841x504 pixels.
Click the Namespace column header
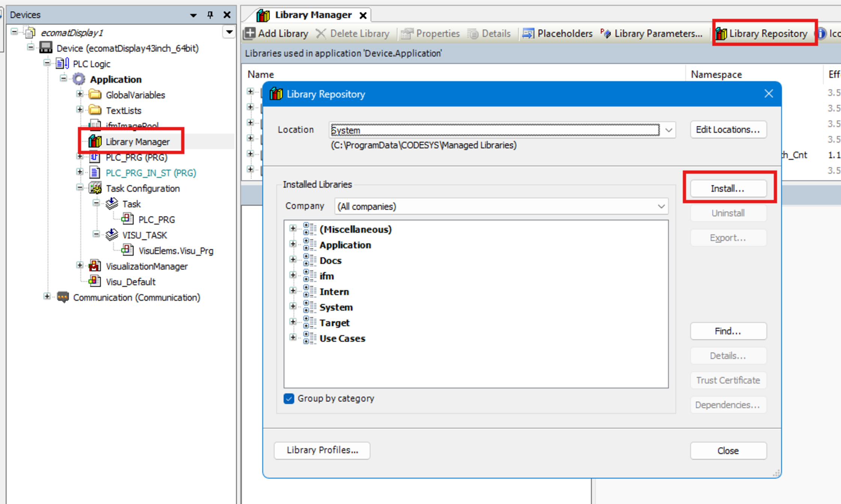click(x=716, y=74)
